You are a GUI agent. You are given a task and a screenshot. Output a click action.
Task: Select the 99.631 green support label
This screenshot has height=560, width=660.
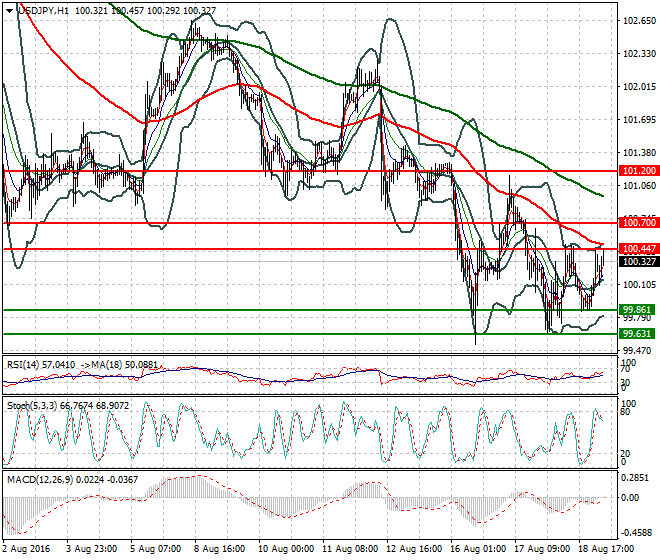tap(637, 334)
